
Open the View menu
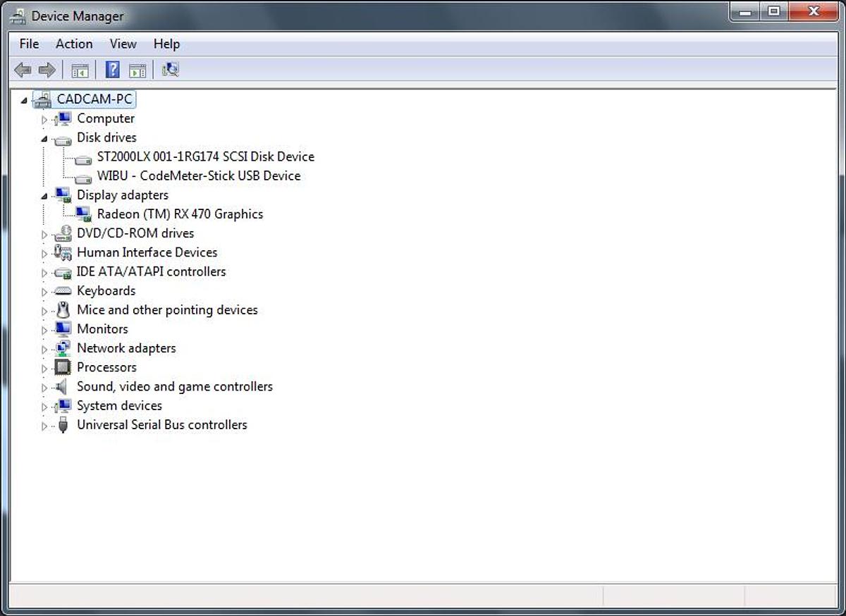[x=123, y=44]
